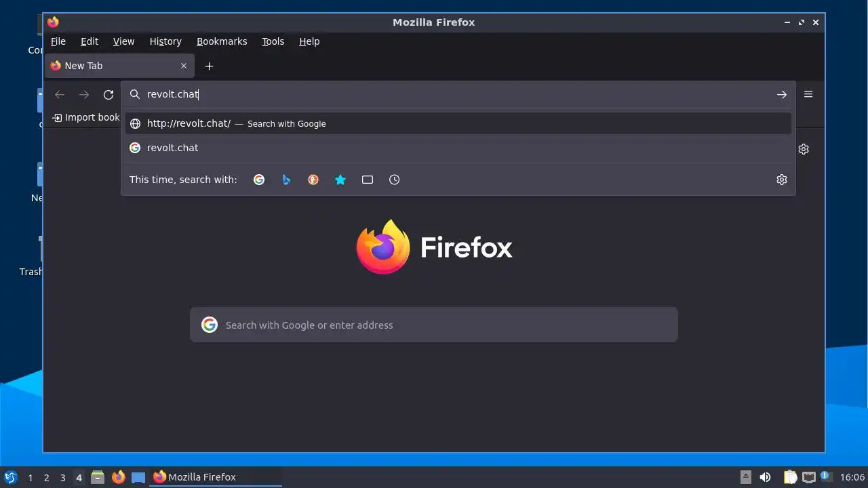868x488 pixels.
Task: Click the address bar text field
Action: coord(458,95)
